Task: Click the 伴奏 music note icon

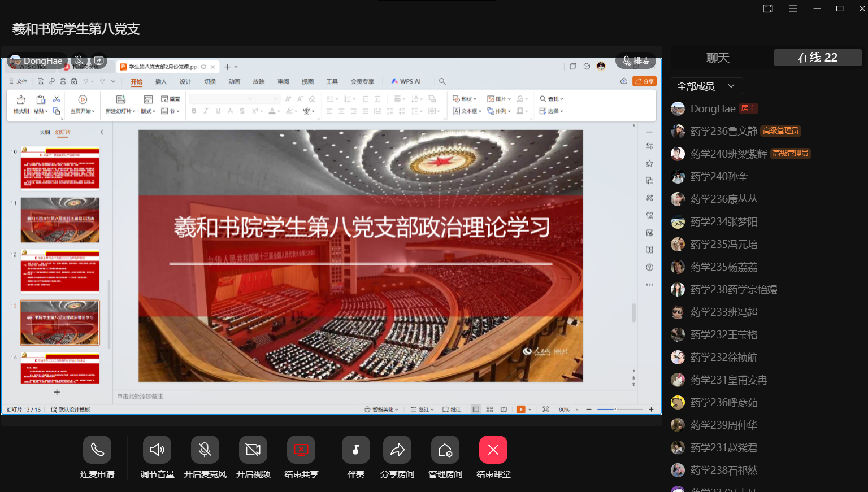Action: [x=355, y=450]
